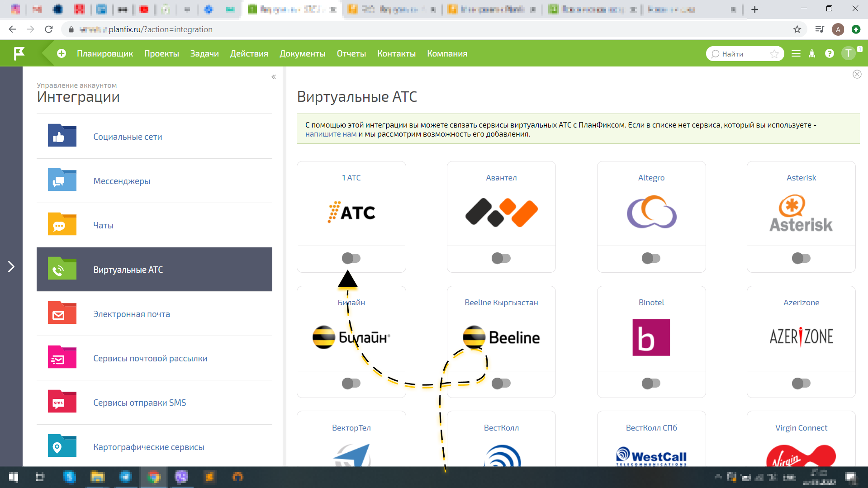The width and height of the screenshot is (868, 488).
Task: Enable the 1 ATC integration
Action: pos(351,258)
